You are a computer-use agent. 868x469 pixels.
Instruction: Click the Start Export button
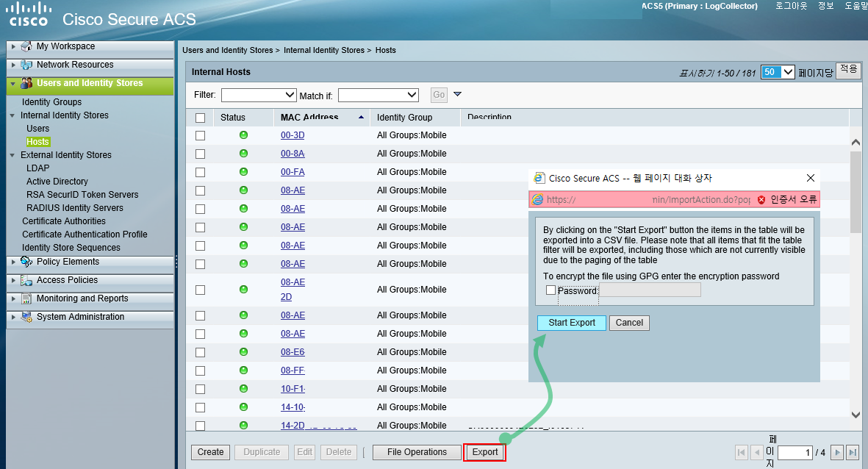point(572,323)
